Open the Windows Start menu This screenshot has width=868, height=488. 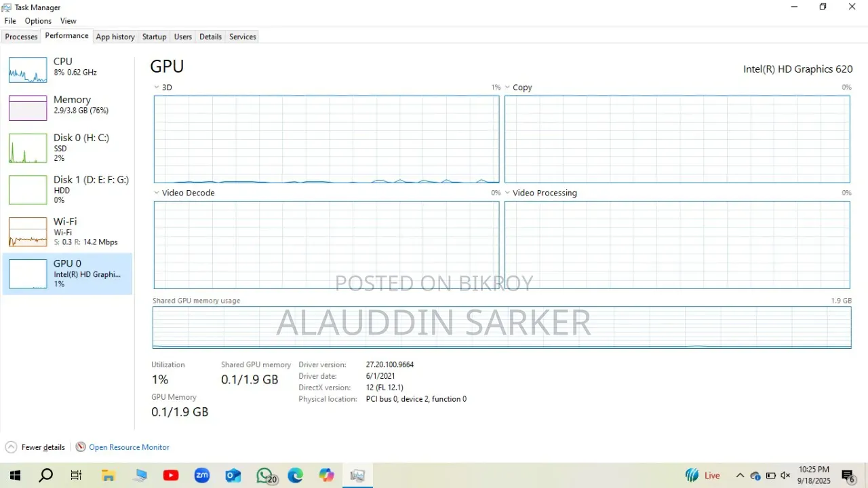pos(14,476)
